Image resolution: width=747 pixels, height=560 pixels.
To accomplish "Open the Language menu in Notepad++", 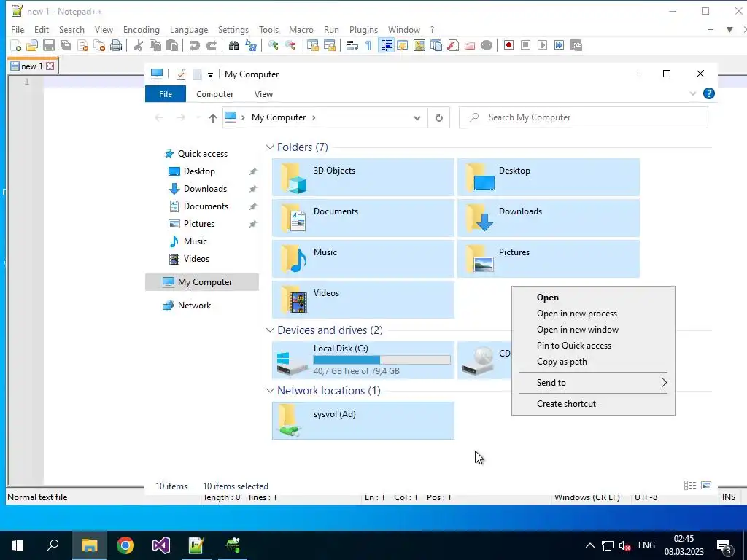I will pyautogui.click(x=189, y=29).
